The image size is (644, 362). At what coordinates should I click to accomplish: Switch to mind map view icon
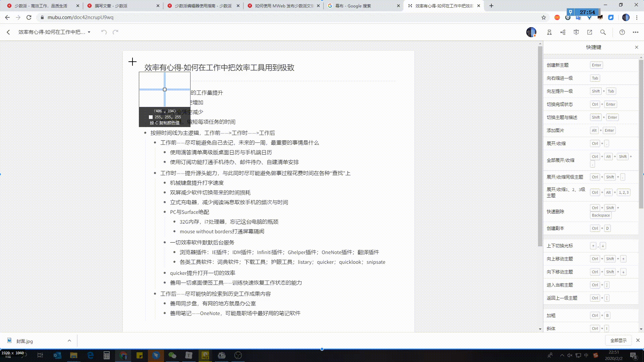tap(563, 32)
